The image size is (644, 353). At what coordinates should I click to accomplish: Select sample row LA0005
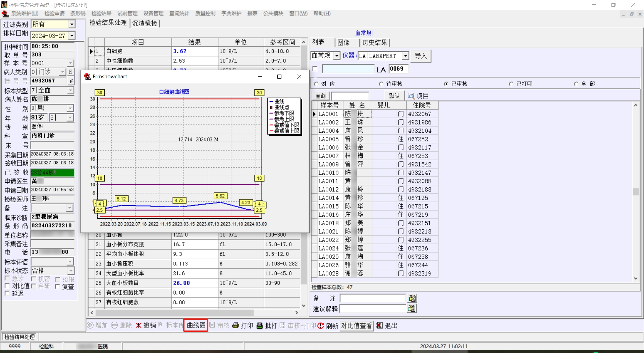(328, 139)
